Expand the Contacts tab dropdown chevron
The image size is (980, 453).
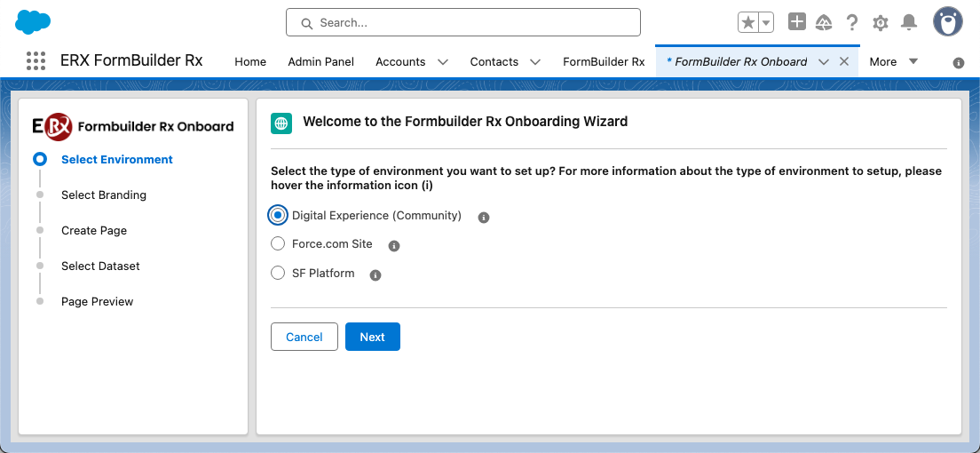pos(535,62)
